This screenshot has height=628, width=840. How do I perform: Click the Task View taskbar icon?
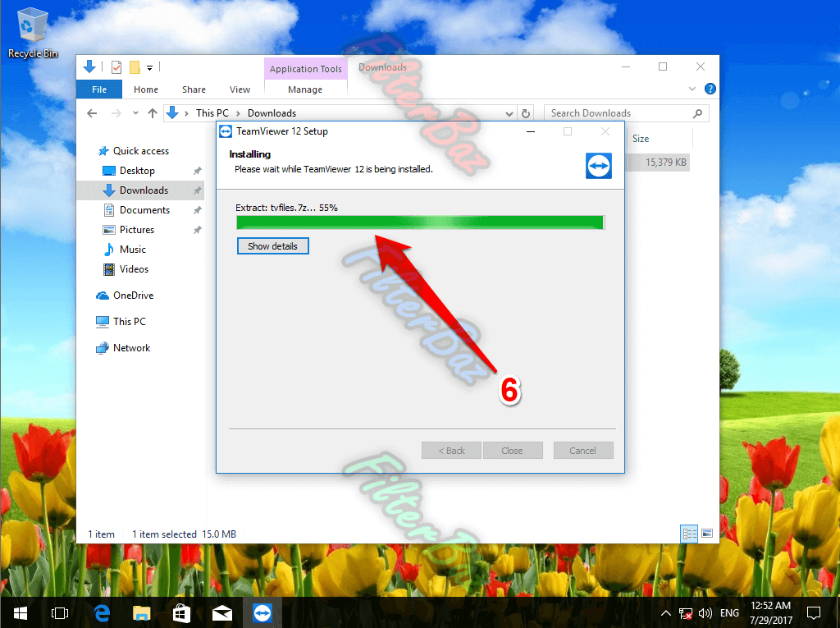pyautogui.click(x=60, y=612)
